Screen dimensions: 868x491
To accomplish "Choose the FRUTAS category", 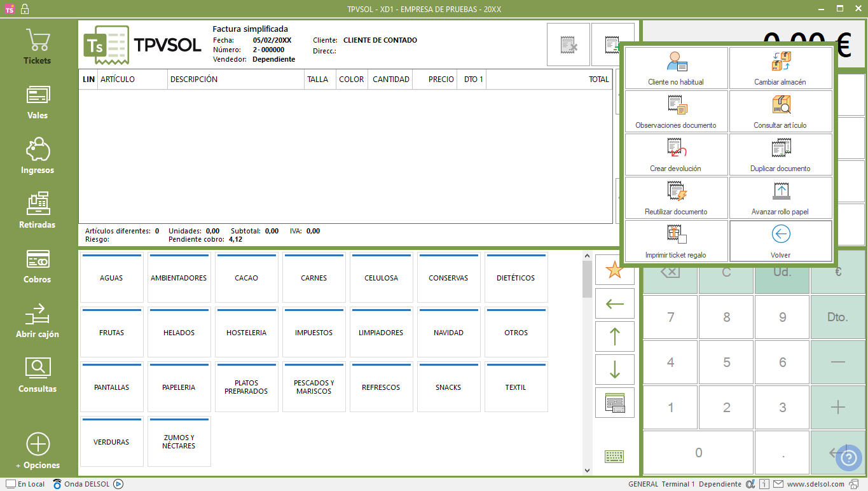I will tap(112, 333).
